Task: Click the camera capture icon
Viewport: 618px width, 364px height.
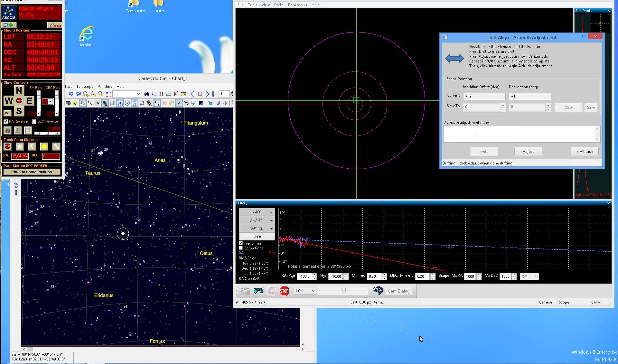Action: (x=245, y=291)
